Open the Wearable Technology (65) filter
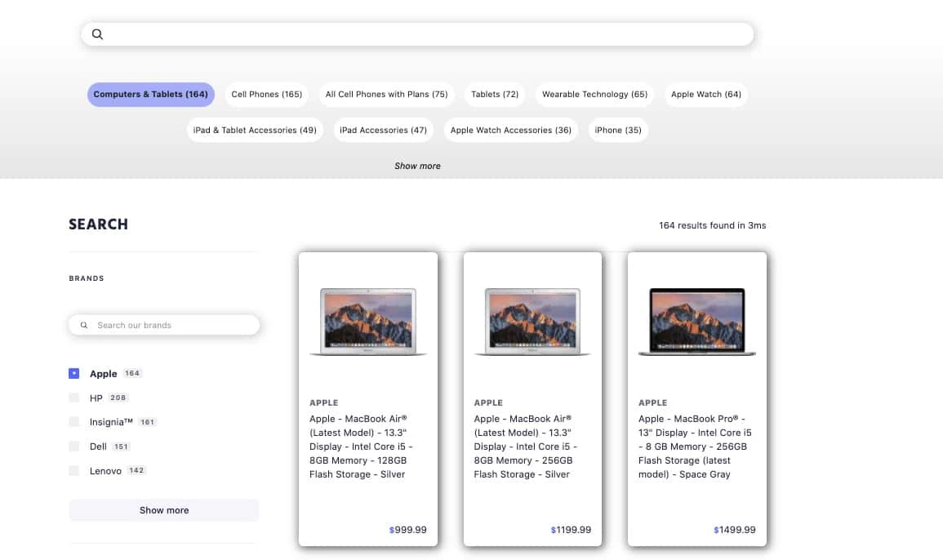943x560 pixels. click(594, 94)
